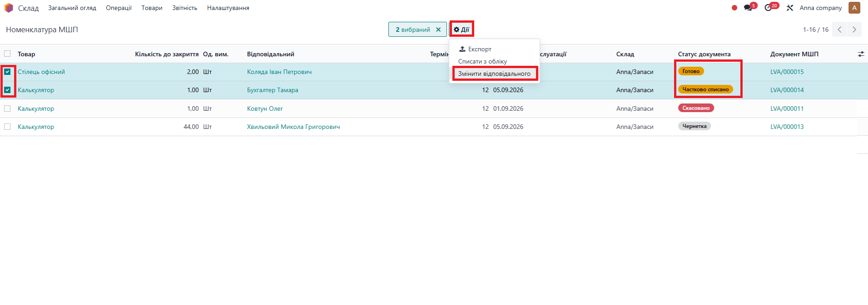Click the user avatar A icon
The image size is (868, 305).
coord(854,8)
